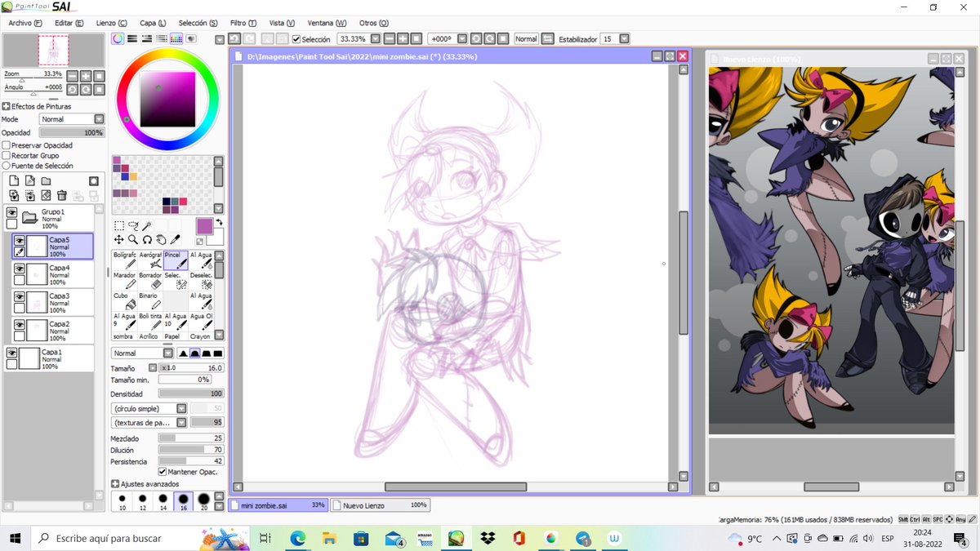
Task: Click the Undo arrow in toolbar
Action: 234,38
